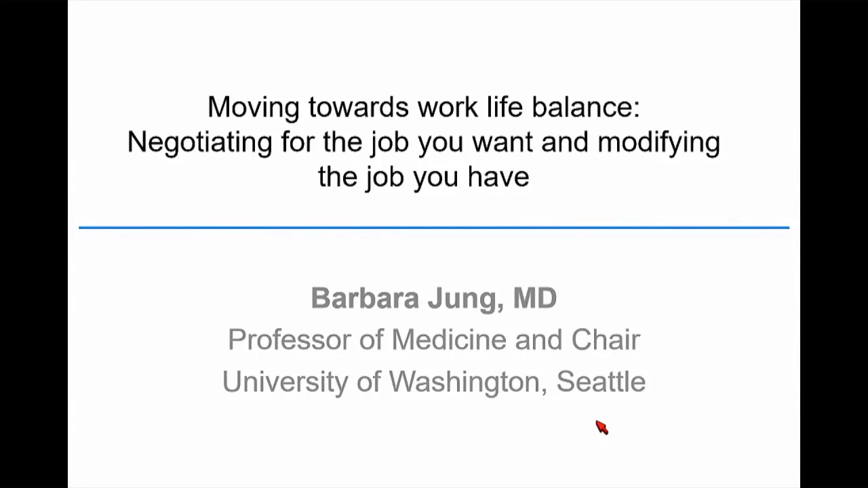Click the red arrow pointer on the slide
Image resolution: width=868 pixels, height=488 pixels.
pos(602,427)
